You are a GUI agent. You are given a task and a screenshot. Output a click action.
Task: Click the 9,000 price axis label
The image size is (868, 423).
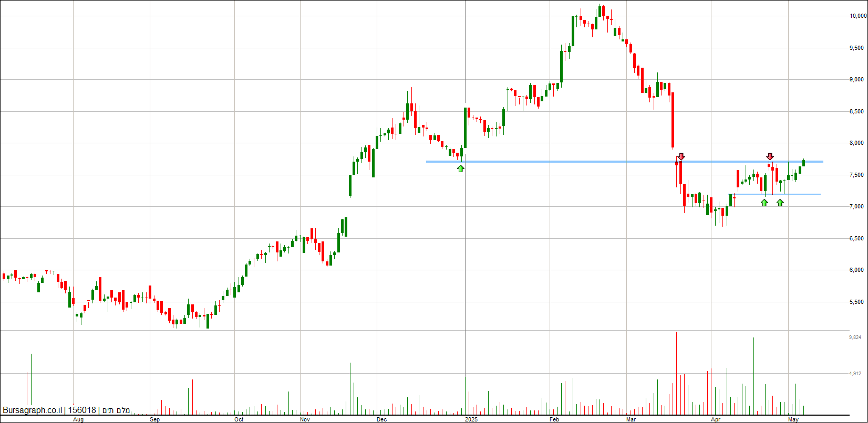click(x=856, y=80)
